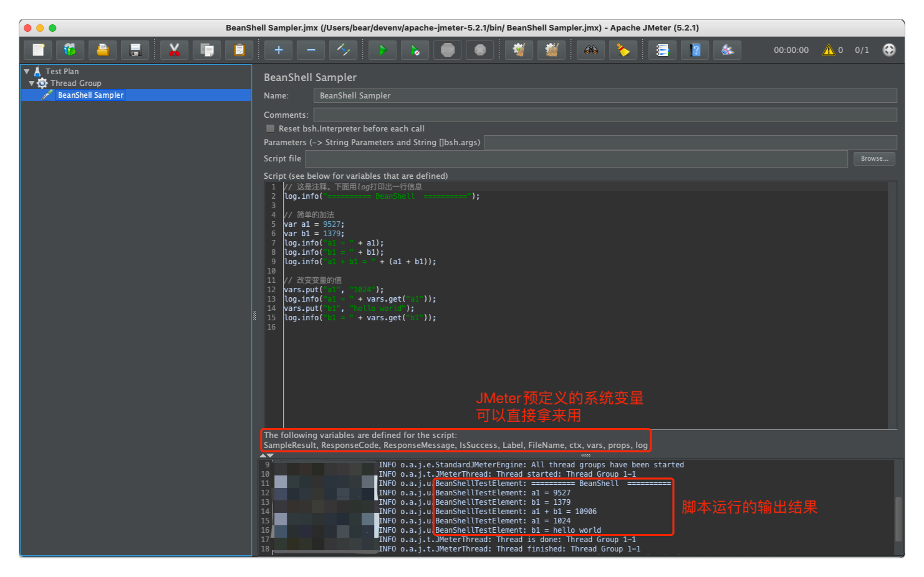Click the Reset search icon
The image size is (924, 577).
[623, 50]
